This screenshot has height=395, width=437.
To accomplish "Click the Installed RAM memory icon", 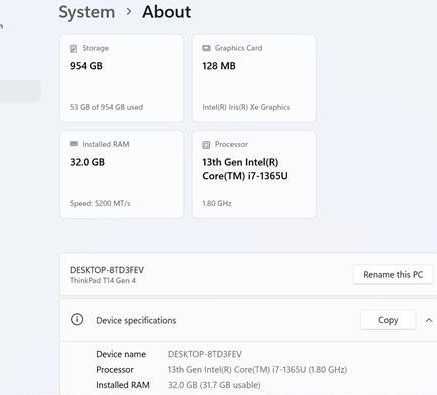I will coord(74,144).
